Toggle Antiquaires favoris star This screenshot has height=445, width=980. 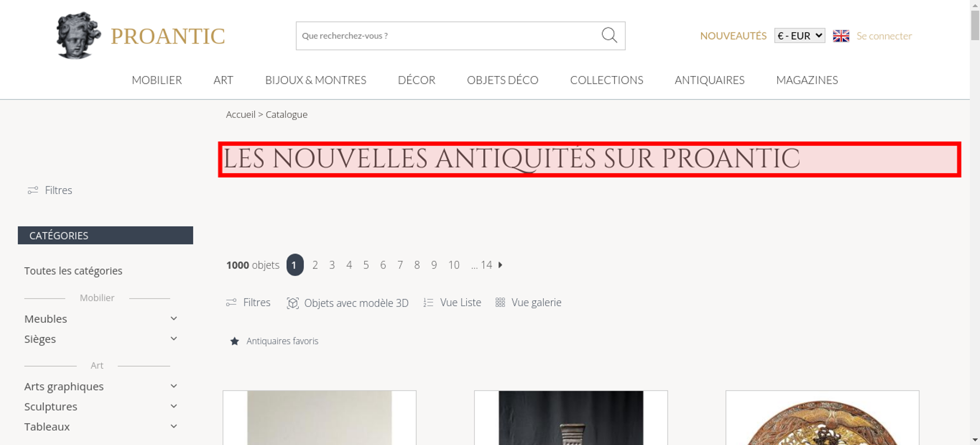pyautogui.click(x=235, y=341)
